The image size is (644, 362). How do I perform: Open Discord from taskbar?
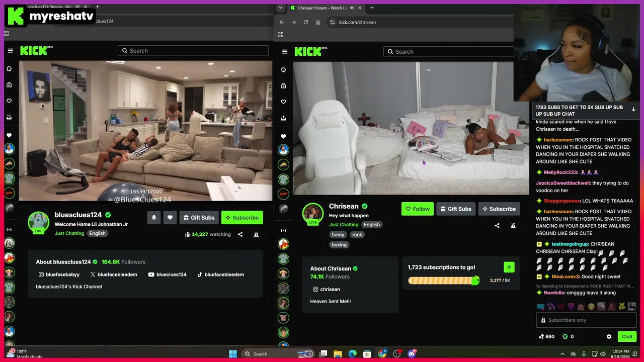point(412,354)
